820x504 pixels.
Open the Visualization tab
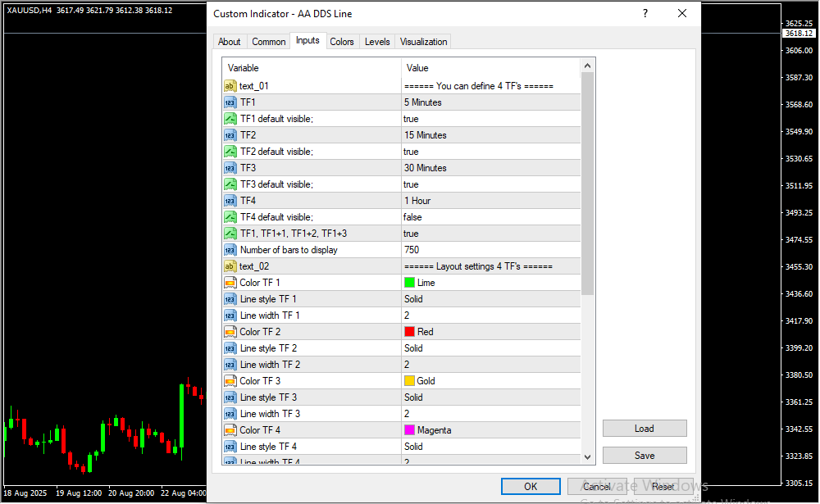(x=423, y=42)
